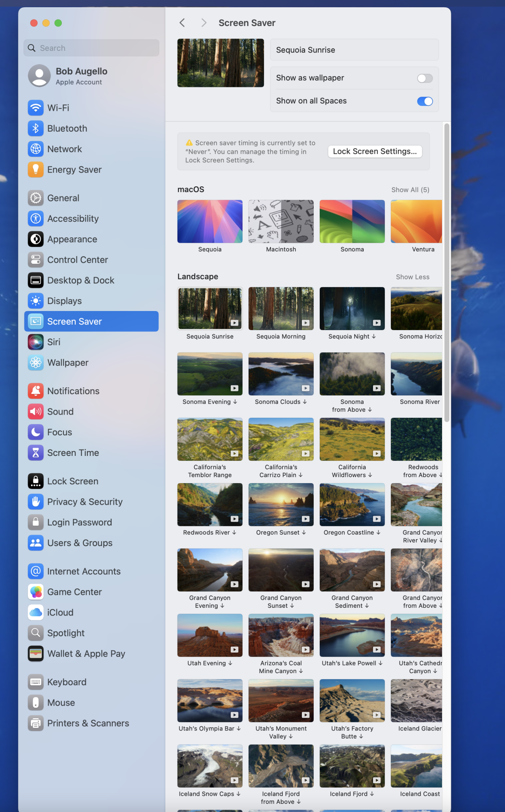
Task: Open Energy Saver lightbulb icon
Action: [36, 170]
